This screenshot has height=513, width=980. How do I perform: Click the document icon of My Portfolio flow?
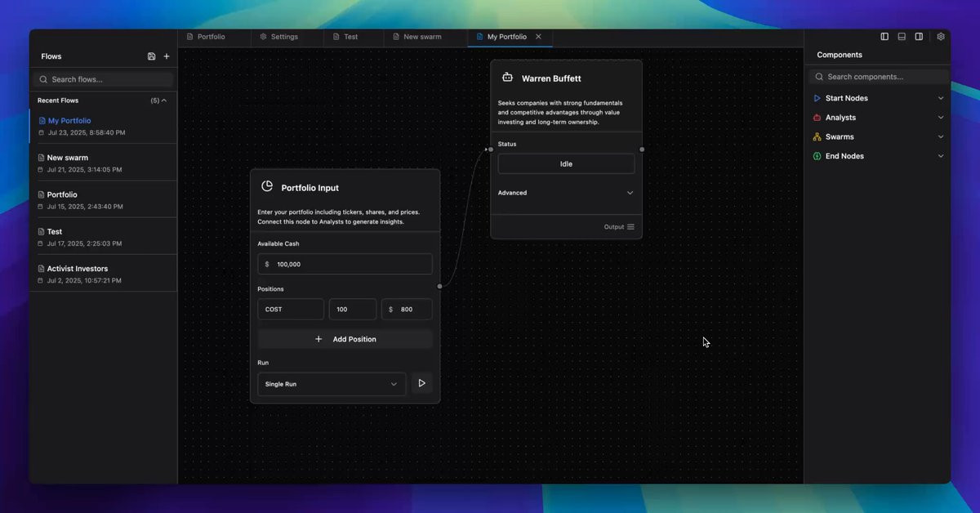pyautogui.click(x=41, y=121)
